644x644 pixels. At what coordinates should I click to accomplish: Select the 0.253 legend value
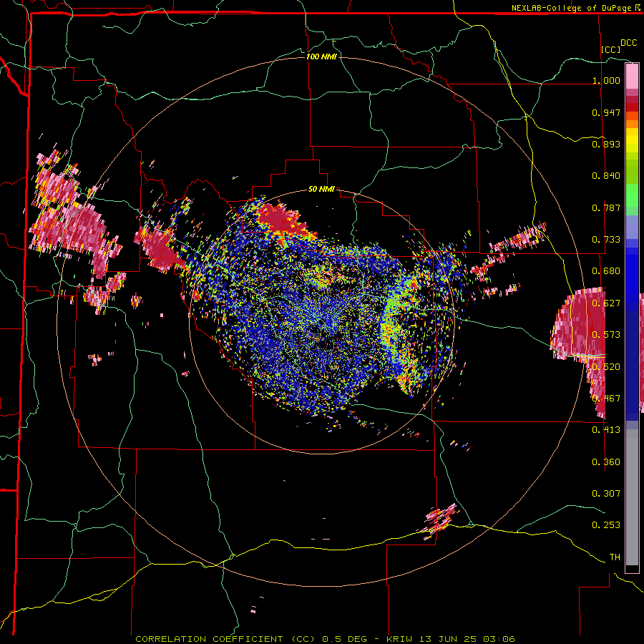coord(606,525)
